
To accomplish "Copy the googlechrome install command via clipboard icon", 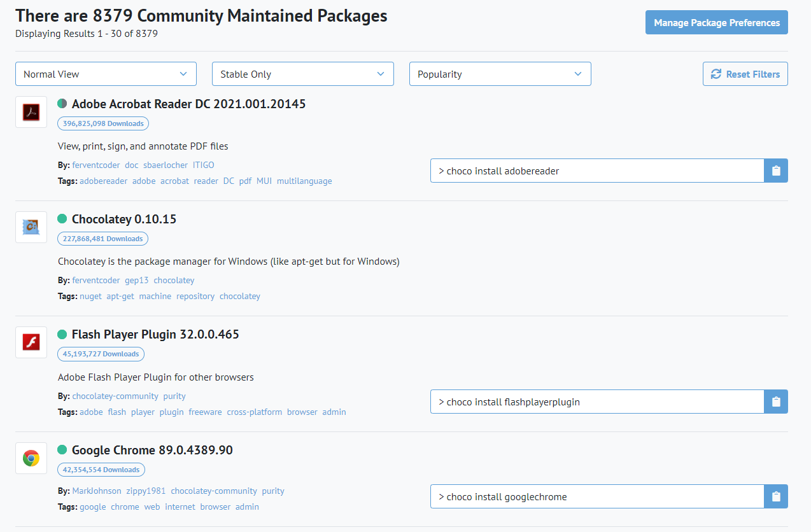I will (776, 496).
